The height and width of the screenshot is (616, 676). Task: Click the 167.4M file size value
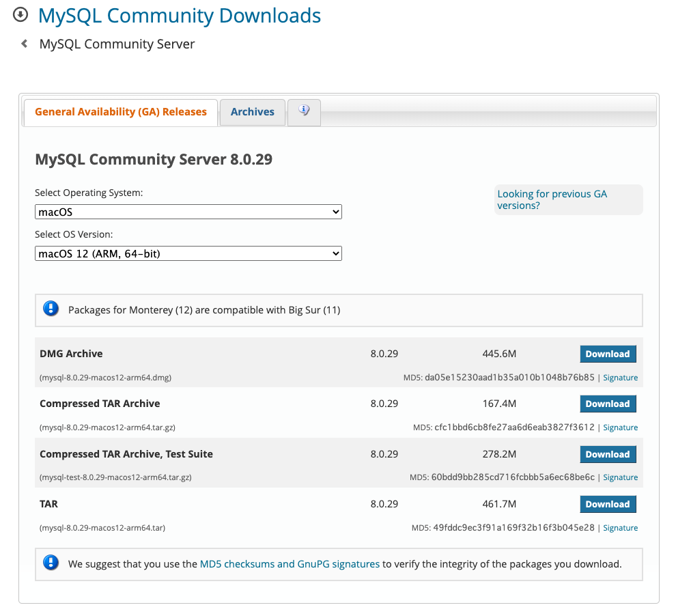pyautogui.click(x=499, y=404)
